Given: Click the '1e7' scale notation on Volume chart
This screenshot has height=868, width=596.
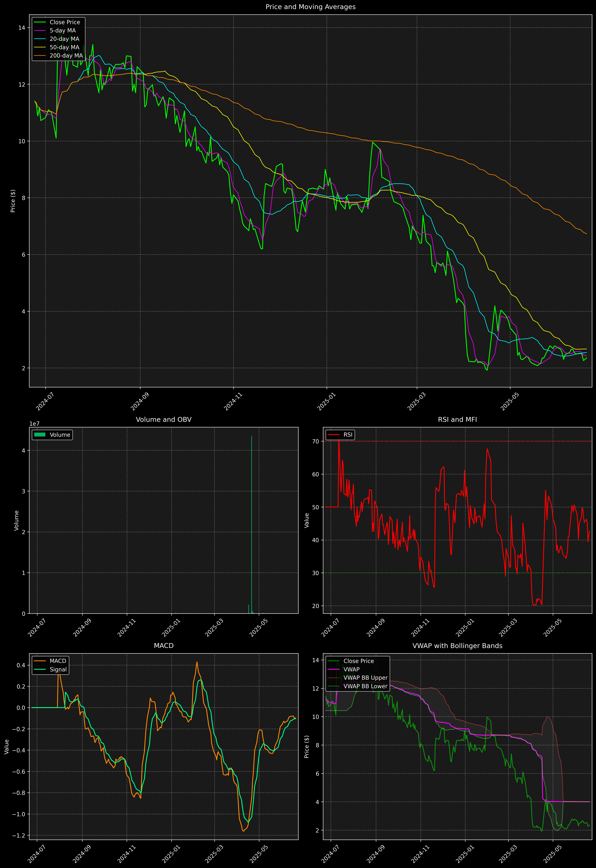Looking at the screenshot, I should (34, 424).
